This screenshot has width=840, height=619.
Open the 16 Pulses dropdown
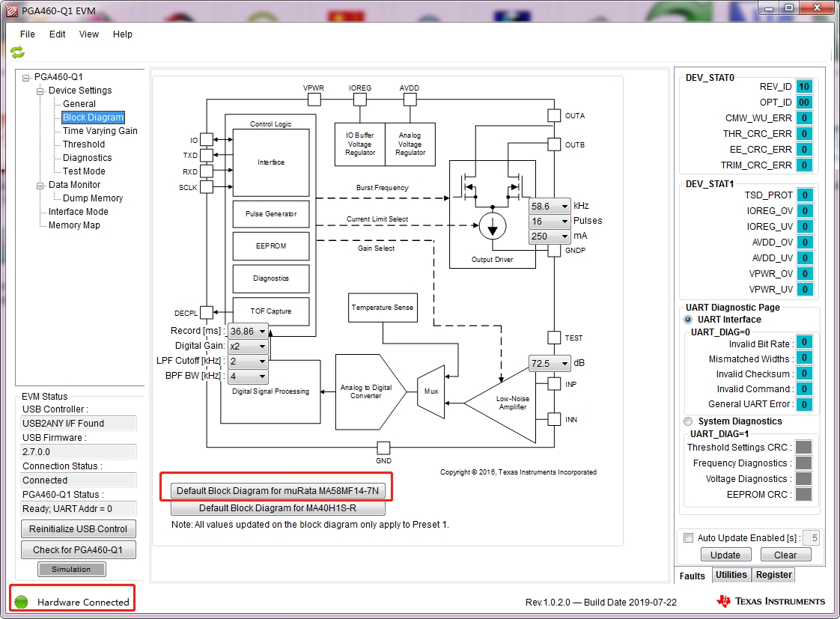tap(550, 221)
